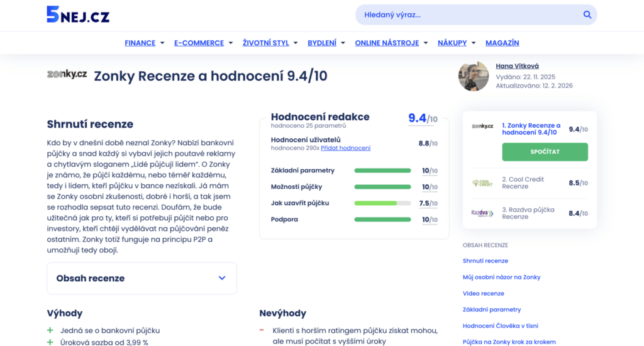Click the 10/10 score for 'Podpora'
644x346 pixels.
tap(430, 220)
